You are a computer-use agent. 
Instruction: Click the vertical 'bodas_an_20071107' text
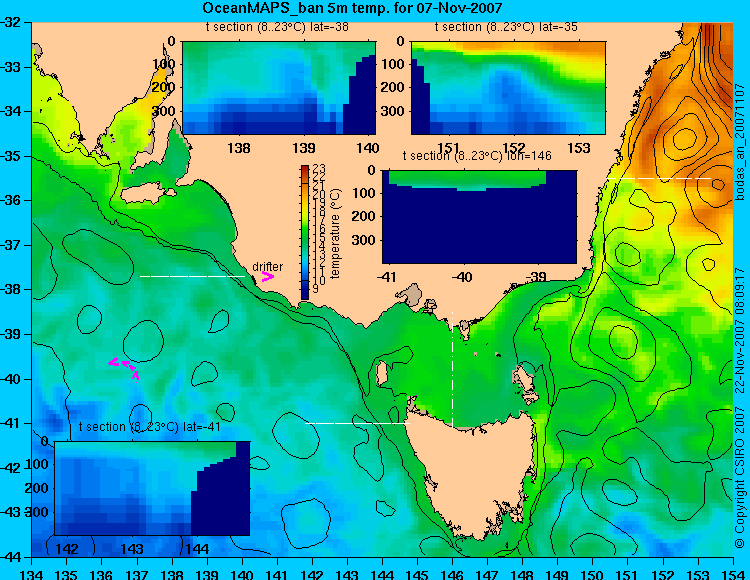point(740,142)
